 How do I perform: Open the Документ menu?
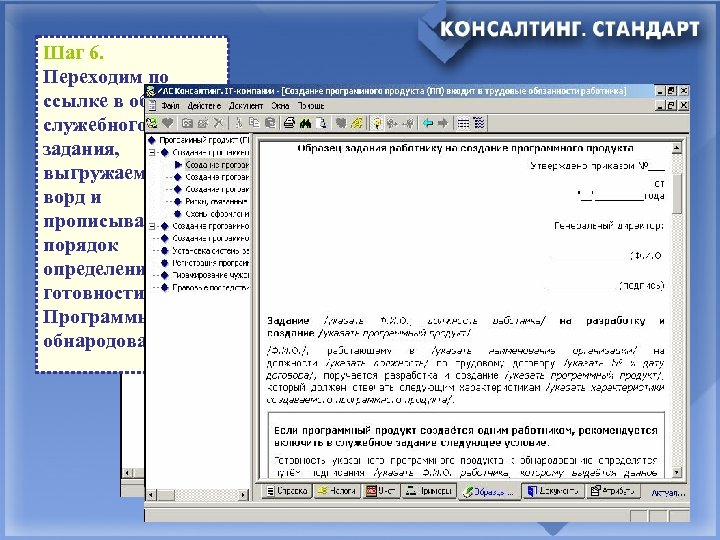coord(246,106)
